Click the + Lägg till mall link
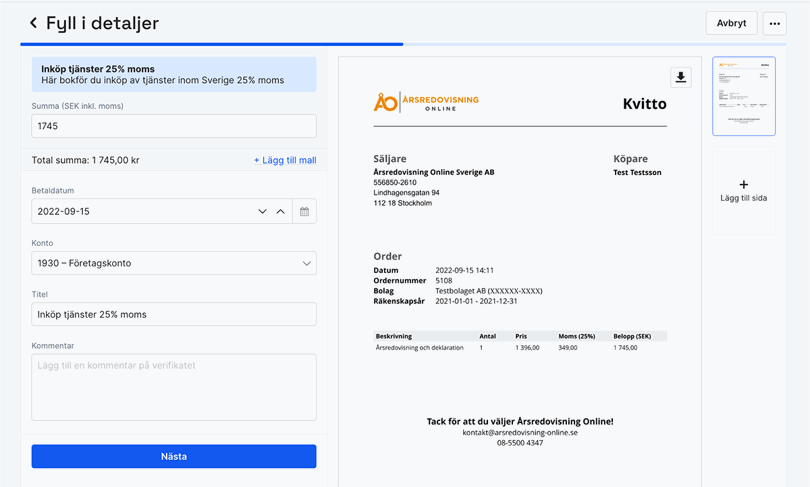 284,160
